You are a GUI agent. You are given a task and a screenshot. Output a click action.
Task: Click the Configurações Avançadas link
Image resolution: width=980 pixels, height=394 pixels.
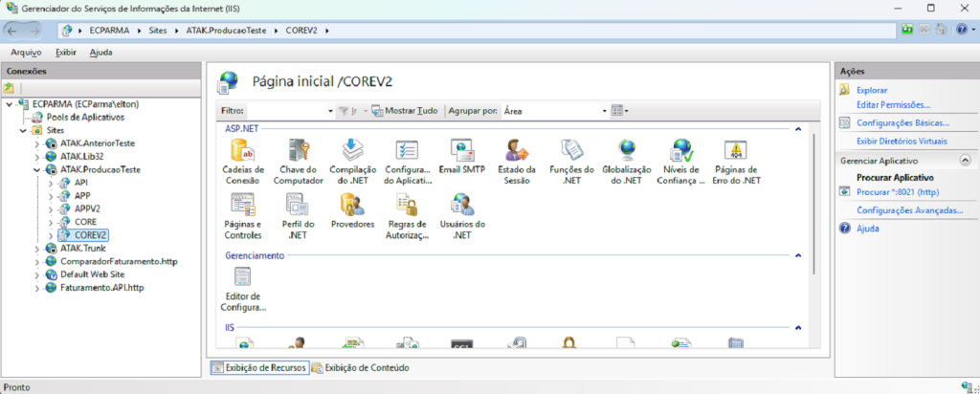[909, 209]
